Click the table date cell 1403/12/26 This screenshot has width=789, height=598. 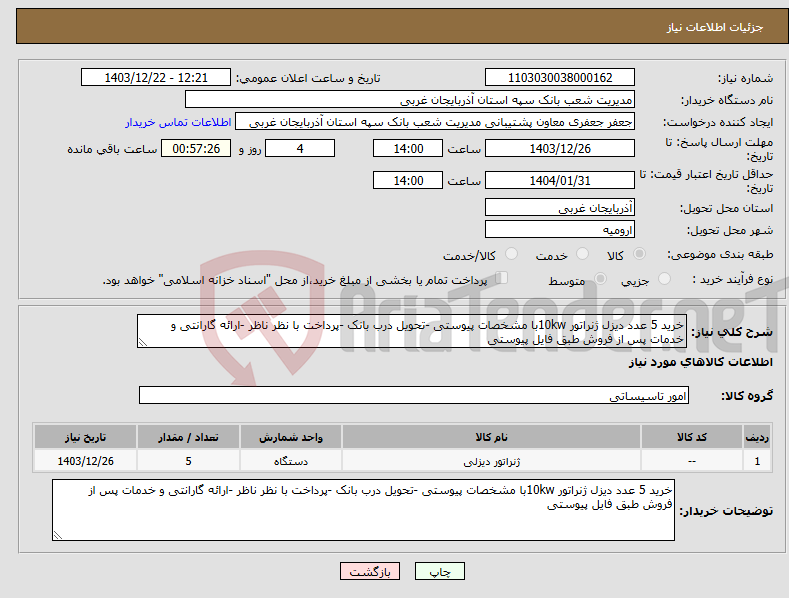86,461
